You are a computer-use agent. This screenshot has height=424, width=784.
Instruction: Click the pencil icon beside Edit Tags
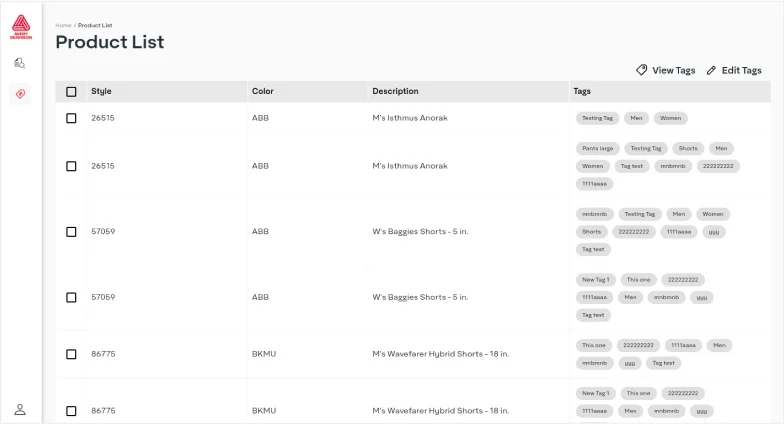711,70
